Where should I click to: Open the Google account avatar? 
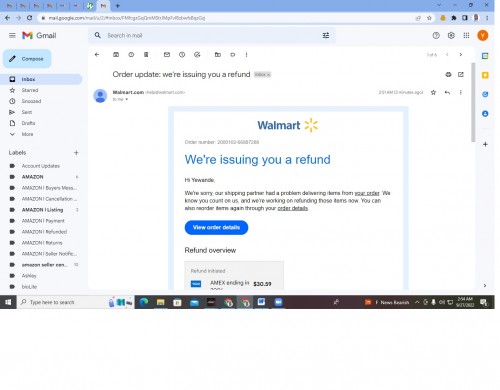point(483,35)
